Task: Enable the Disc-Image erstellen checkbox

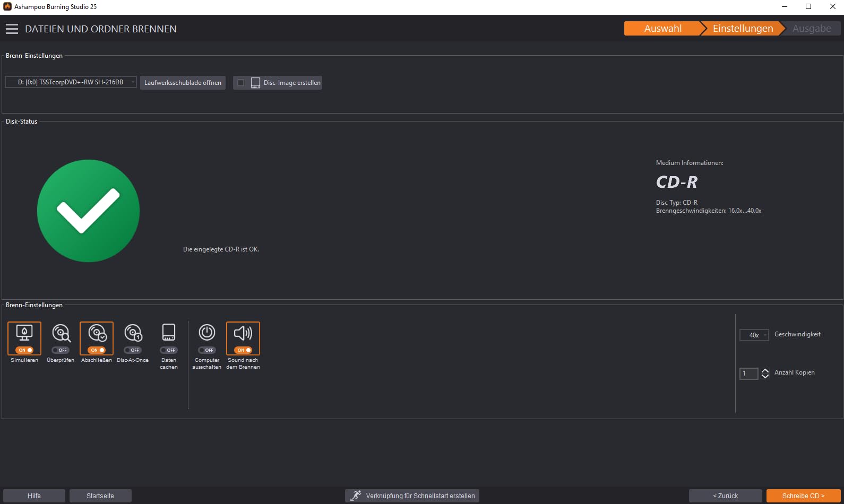Action: click(240, 83)
